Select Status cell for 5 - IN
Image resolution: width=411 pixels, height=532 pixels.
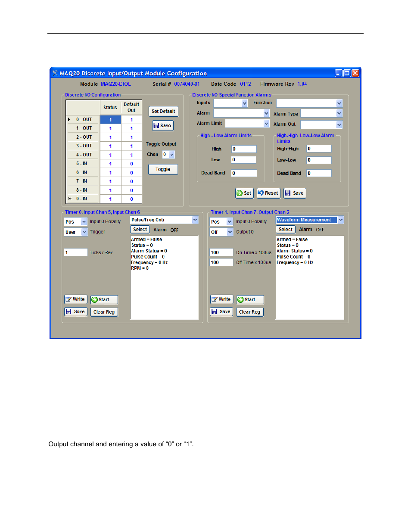[110, 164]
